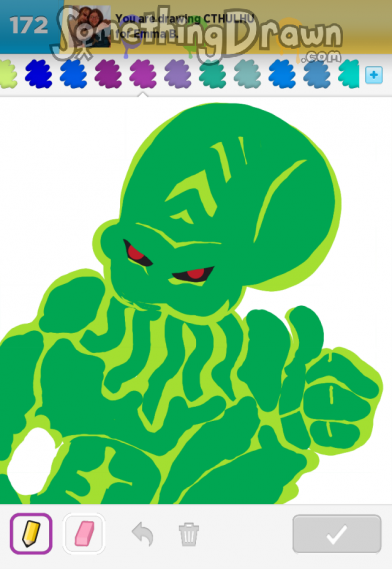This screenshot has width=392, height=569.
Task: Pick the dark navy blue swatch
Action: (38, 74)
